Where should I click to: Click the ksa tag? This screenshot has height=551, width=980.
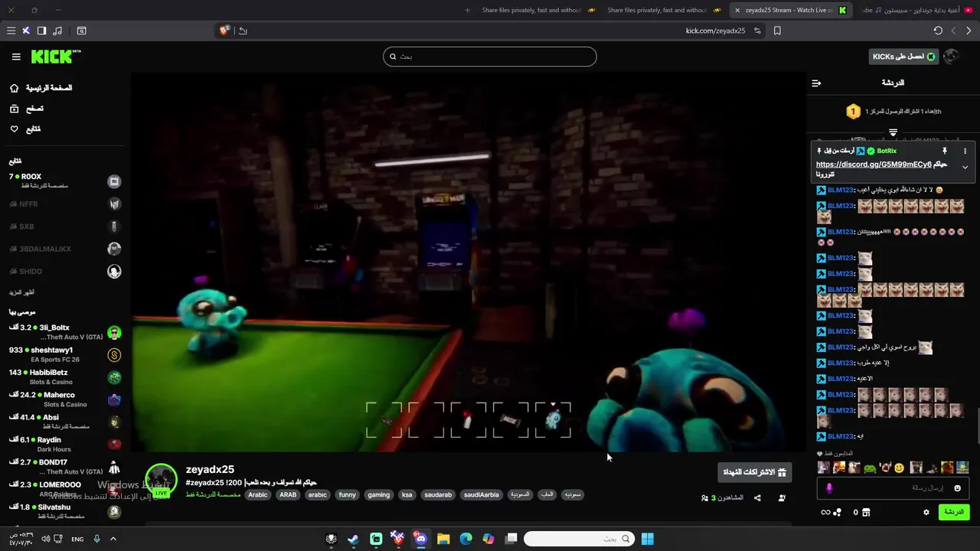point(407,495)
